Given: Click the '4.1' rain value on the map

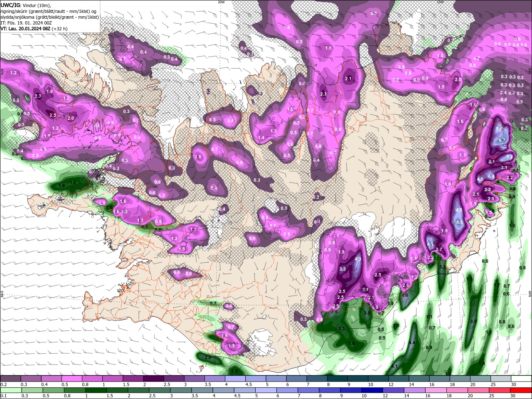Looking at the screenshot, I should coord(395,366).
